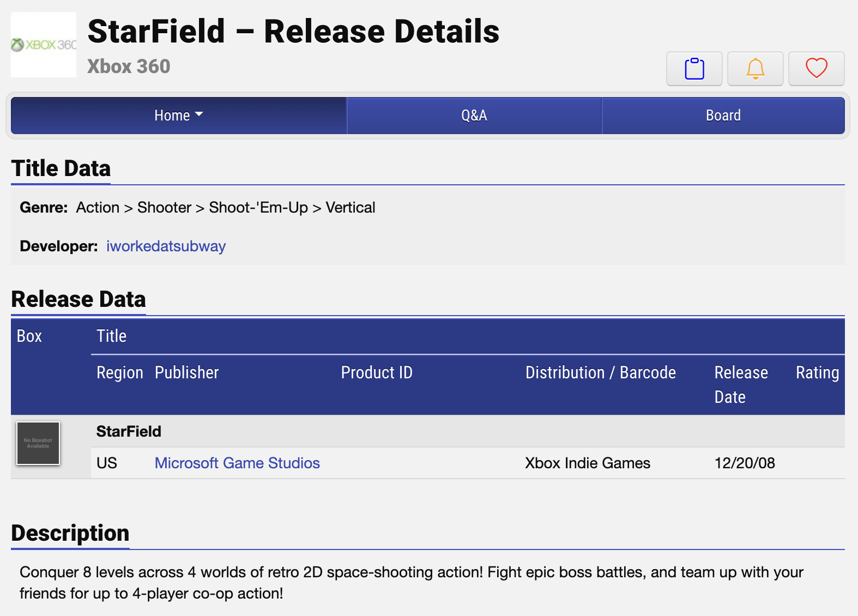The width and height of the screenshot is (858, 616).
Task: Click the No Boxshot Available thumbnail
Action: (x=38, y=443)
